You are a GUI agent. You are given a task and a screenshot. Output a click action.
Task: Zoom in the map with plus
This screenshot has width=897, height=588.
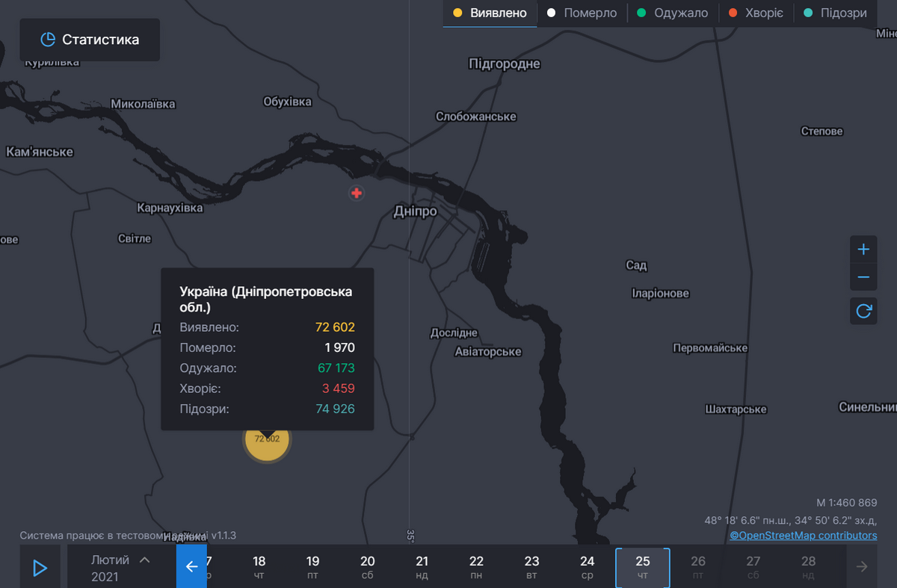[x=863, y=249]
